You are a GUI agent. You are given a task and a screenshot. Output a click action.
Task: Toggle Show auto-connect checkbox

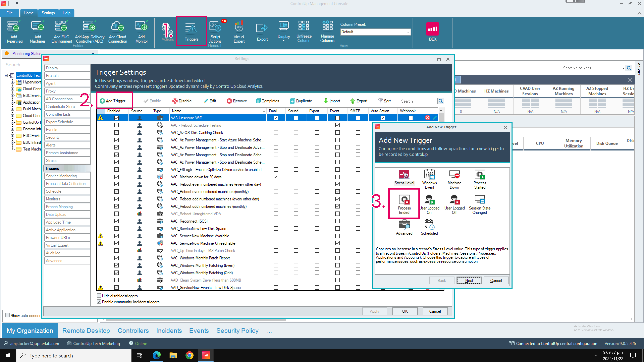coord(8,315)
